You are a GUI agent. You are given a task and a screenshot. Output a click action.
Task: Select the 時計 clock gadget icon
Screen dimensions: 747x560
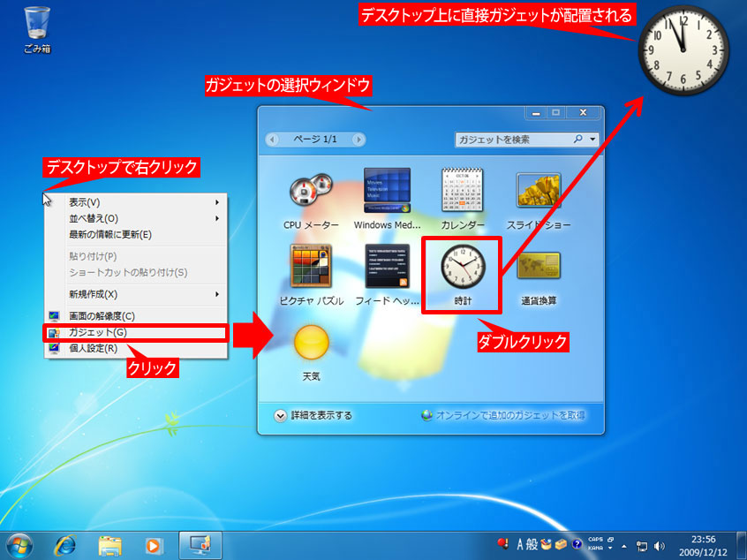pyautogui.click(x=462, y=267)
